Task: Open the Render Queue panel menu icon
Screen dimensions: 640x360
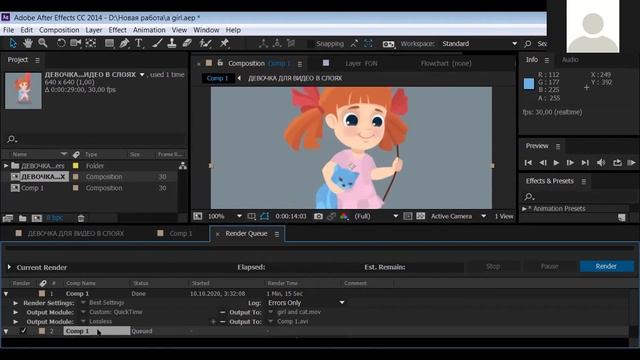Action: (x=277, y=234)
